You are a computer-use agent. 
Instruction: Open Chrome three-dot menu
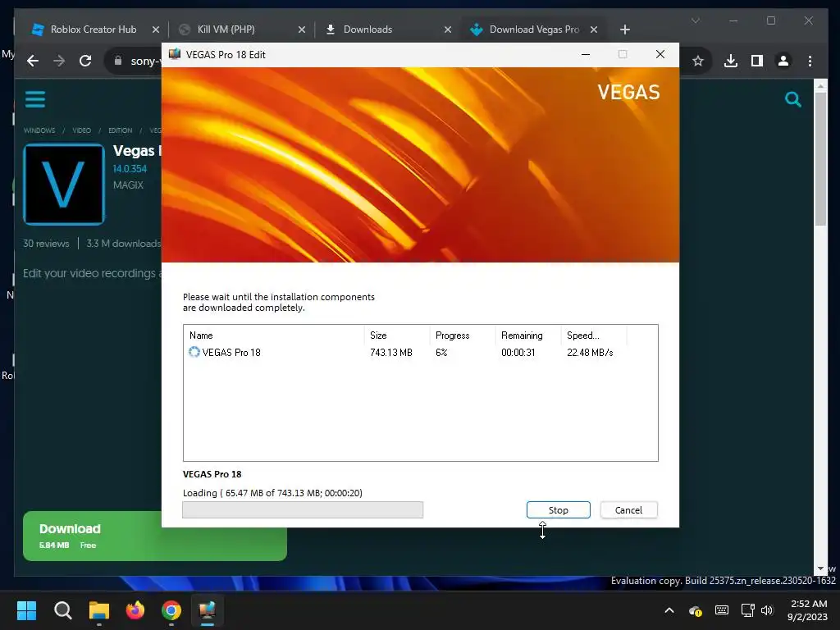click(x=810, y=61)
